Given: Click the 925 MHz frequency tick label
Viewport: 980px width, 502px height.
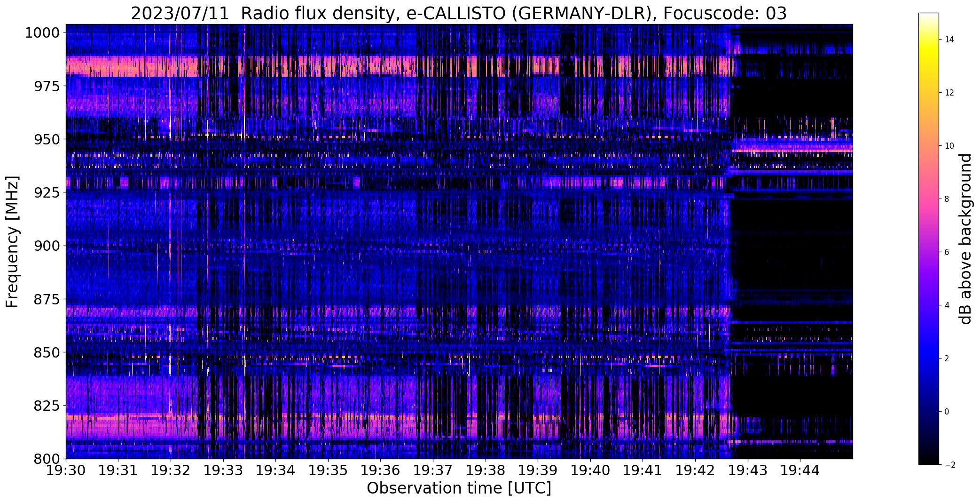Looking at the screenshot, I should [47, 192].
